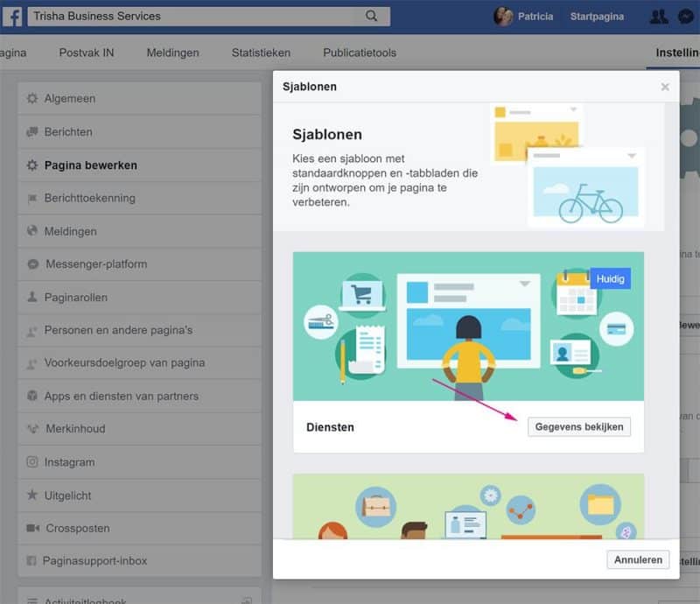Click the Annuleren button
The width and height of the screenshot is (700, 604).
638,559
